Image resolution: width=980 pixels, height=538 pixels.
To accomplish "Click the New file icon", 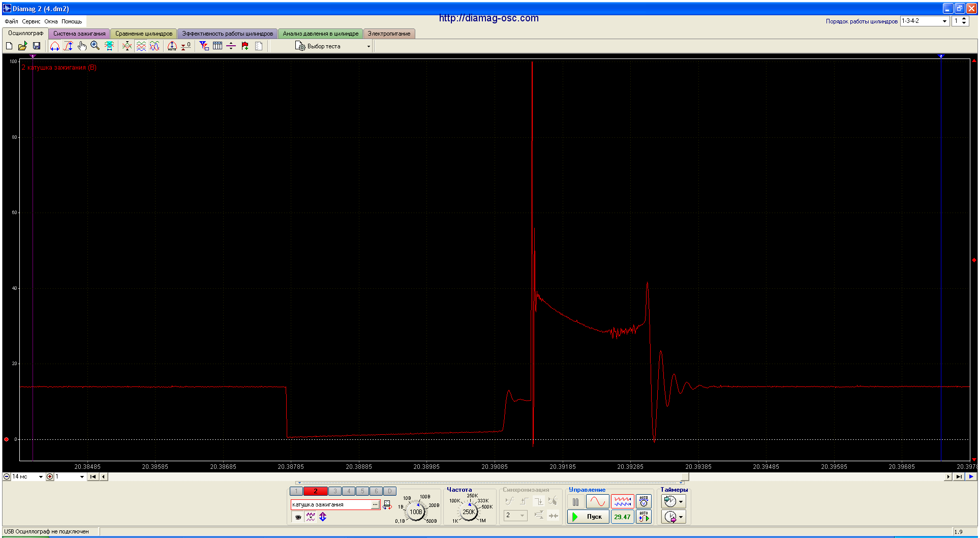I will point(9,46).
